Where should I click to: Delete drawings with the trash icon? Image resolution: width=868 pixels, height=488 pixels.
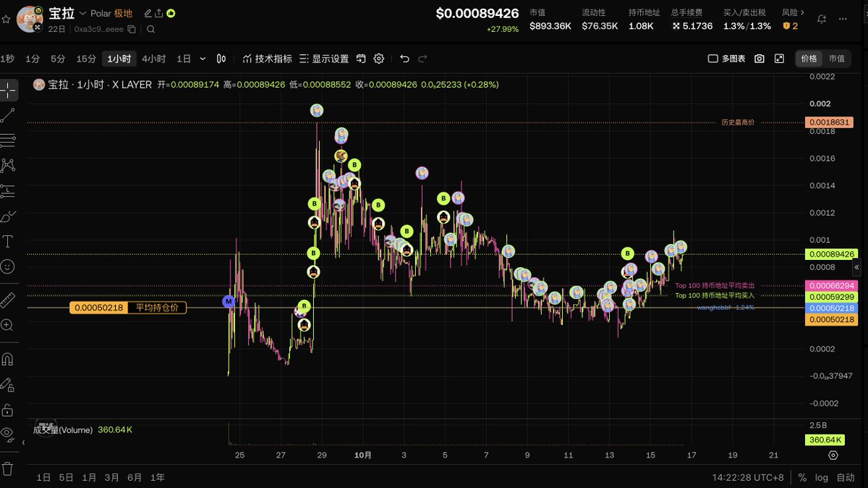pyautogui.click(x=8, y=468)
